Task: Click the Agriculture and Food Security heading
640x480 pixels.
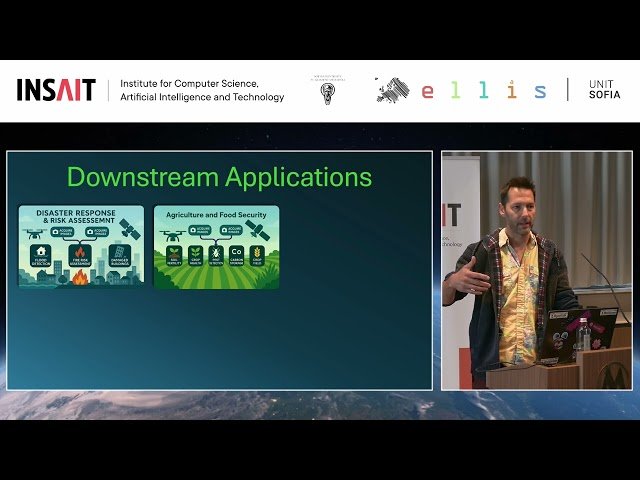Action: point(216,215)
